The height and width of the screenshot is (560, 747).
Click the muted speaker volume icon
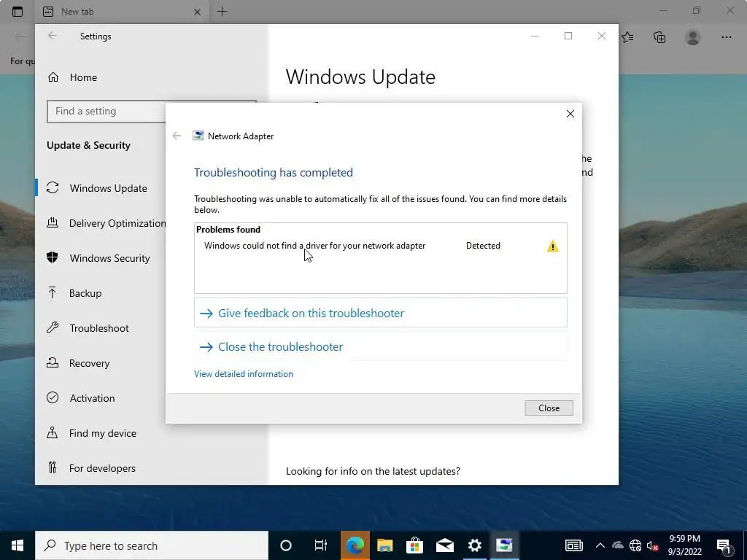pyautogui.click(x=652, y=545)
